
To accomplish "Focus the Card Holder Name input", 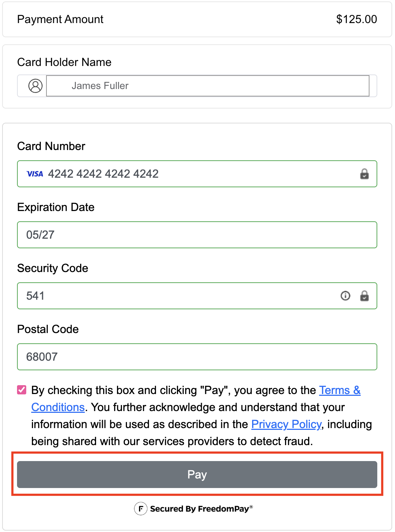I will coord(207,86).
